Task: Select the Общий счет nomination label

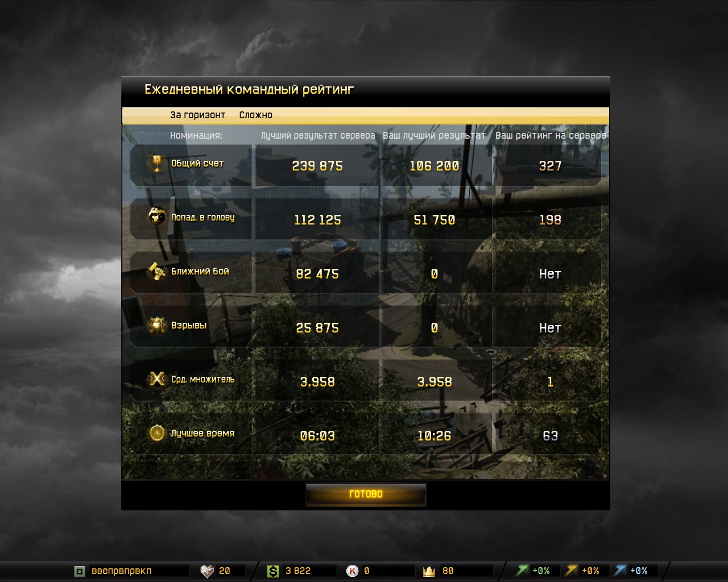Action: [x=197, y=164]
